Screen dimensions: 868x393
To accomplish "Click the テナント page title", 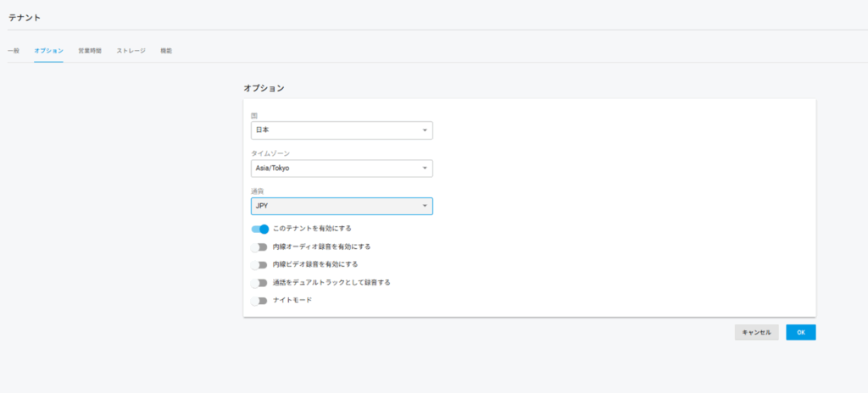I will pyautogui.click(x=25, y=18).
